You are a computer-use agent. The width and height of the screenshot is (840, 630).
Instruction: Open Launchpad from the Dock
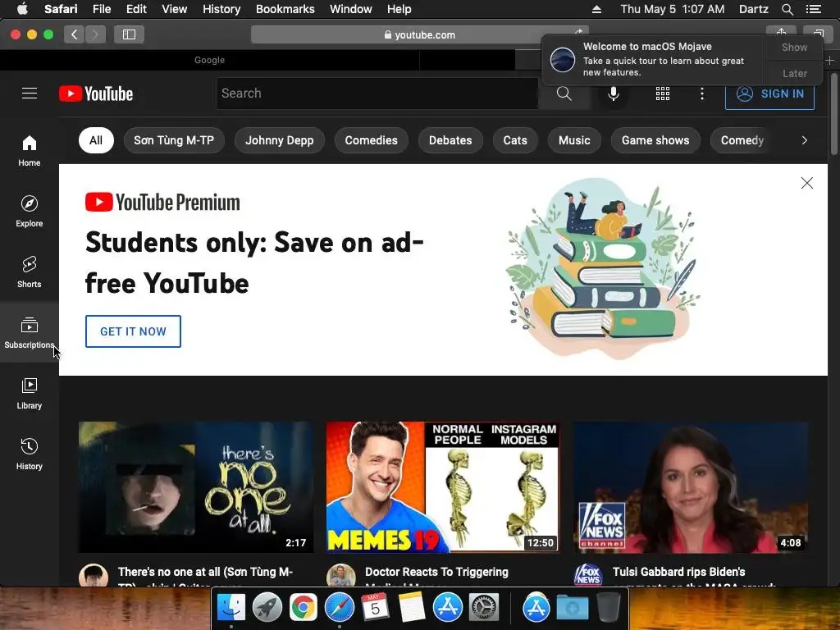pyautogui.click(x=267, y=608)
